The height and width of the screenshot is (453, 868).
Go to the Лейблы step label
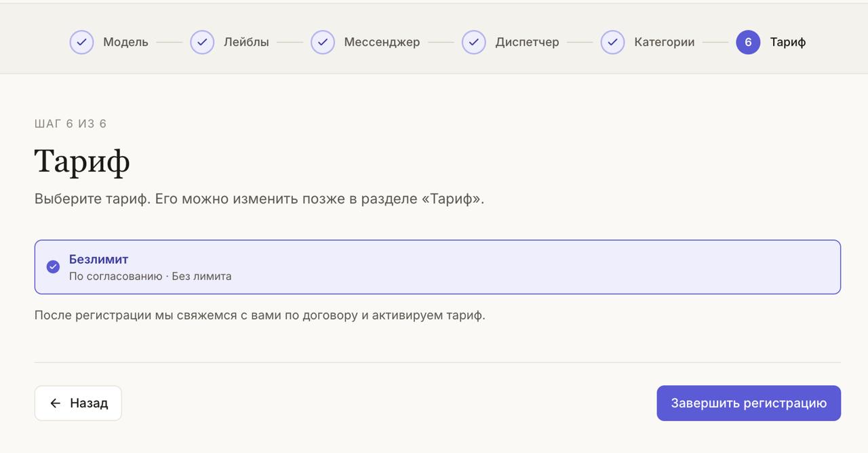246,42
